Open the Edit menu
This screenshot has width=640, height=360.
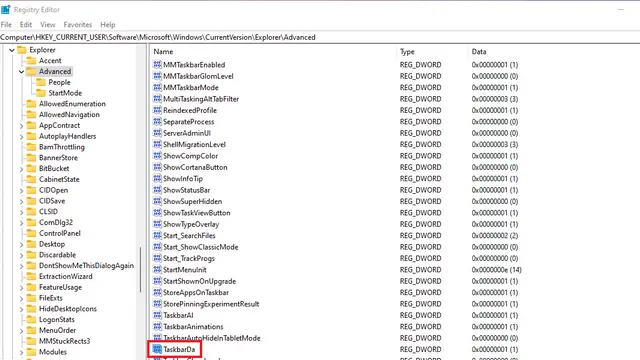26,24
